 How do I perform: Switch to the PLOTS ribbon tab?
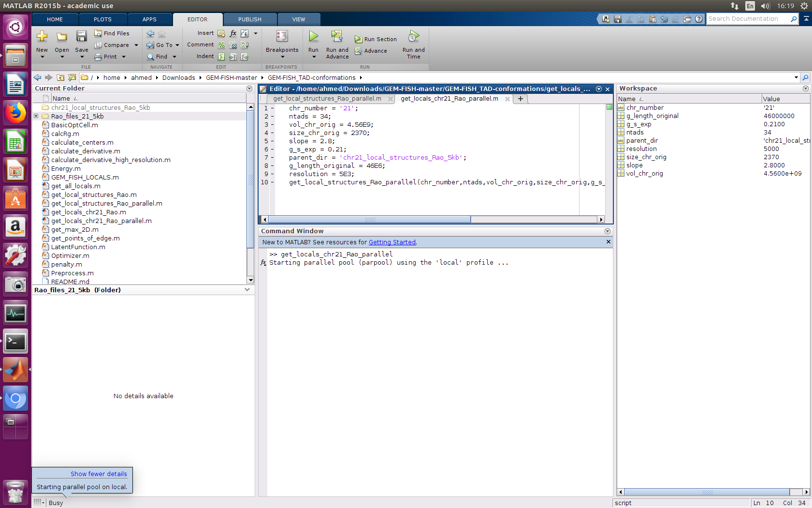pyautogui.click(x=102, y=19)
